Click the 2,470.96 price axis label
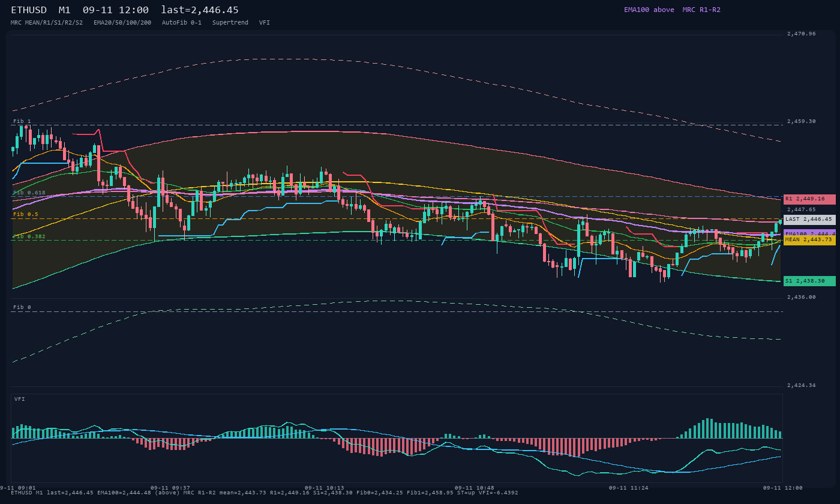Screen dimensions: 840x504 coord(802,34)
